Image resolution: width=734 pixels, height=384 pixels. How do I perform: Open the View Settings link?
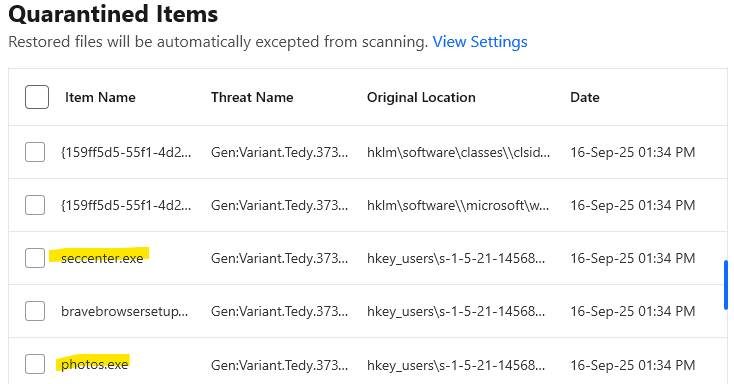point(480,42)
